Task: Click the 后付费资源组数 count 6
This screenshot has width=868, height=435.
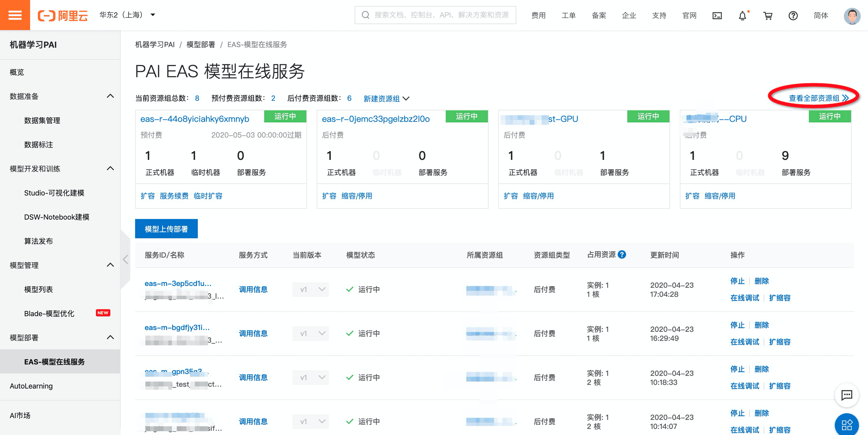Action: pyautogui.click(x=349, y=98)
